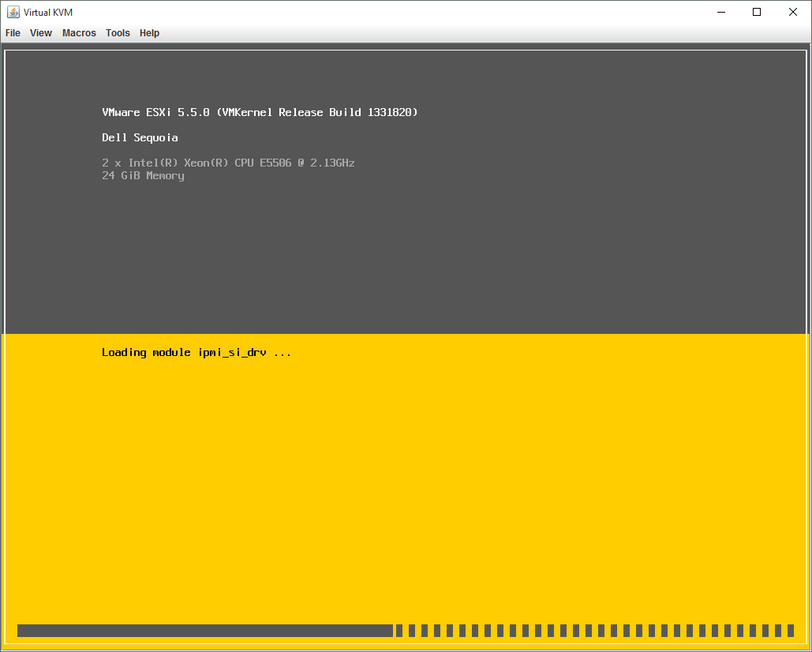Click the yellow lower console area

tap(473, 489)
